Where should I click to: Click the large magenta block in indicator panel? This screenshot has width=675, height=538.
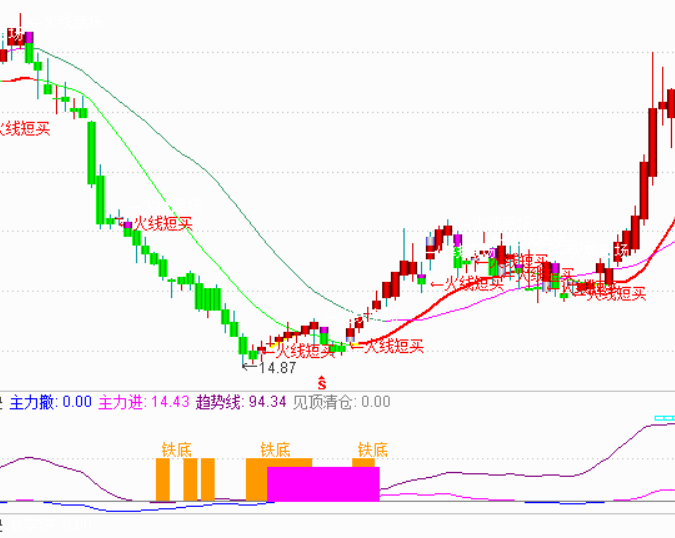pos(323,483)
